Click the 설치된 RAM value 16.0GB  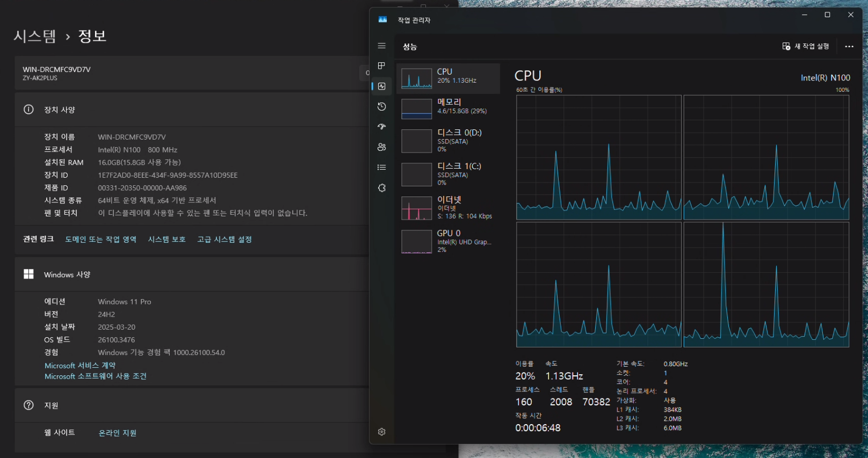(139, 162)
